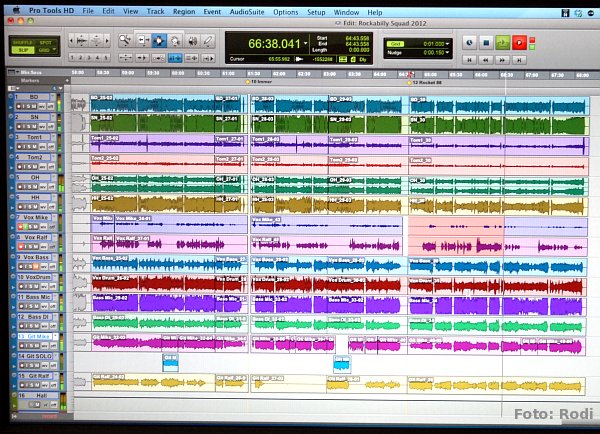
Task: Enable Shuffle edit mode
Action: point(23,42)
